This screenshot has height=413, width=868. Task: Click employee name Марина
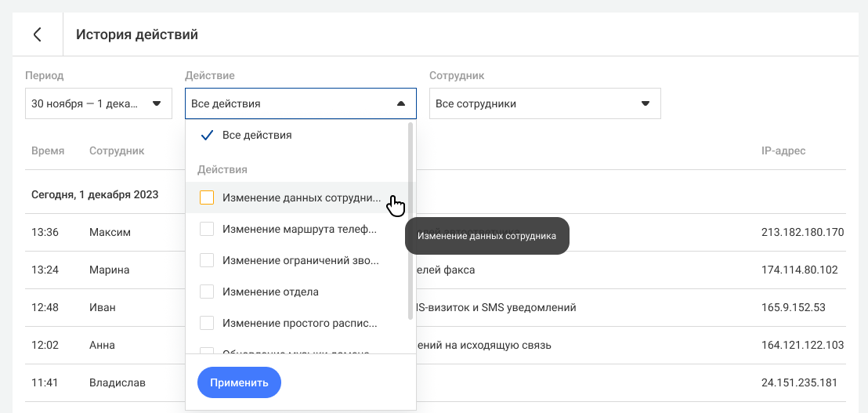109,270
